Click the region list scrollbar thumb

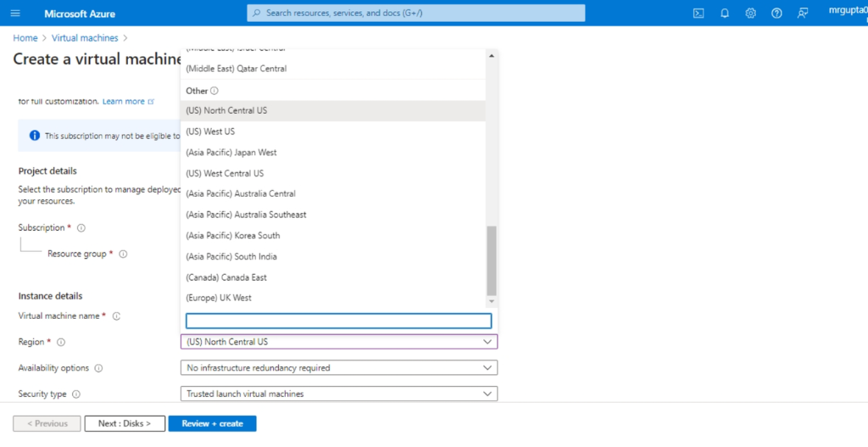point(491,260)
